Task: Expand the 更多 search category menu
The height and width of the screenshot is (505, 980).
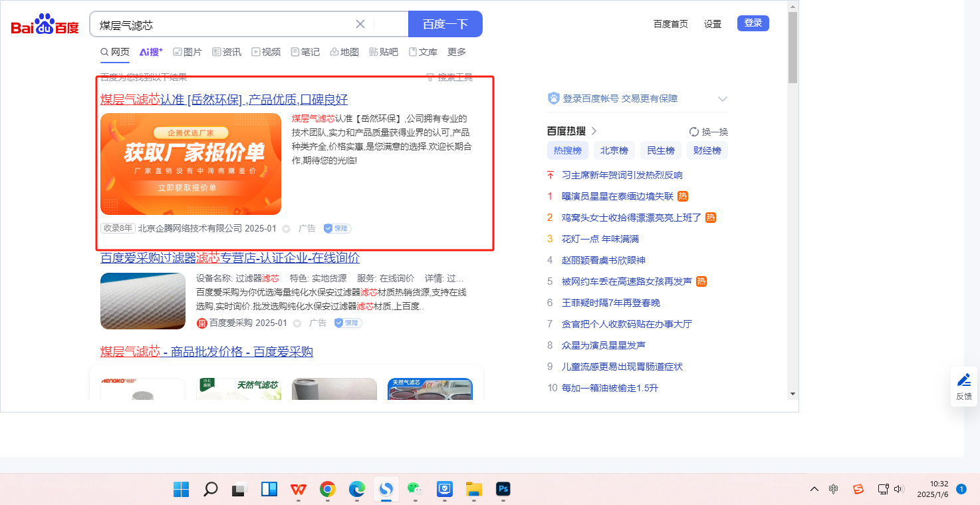Action: [x=457, y=52]
